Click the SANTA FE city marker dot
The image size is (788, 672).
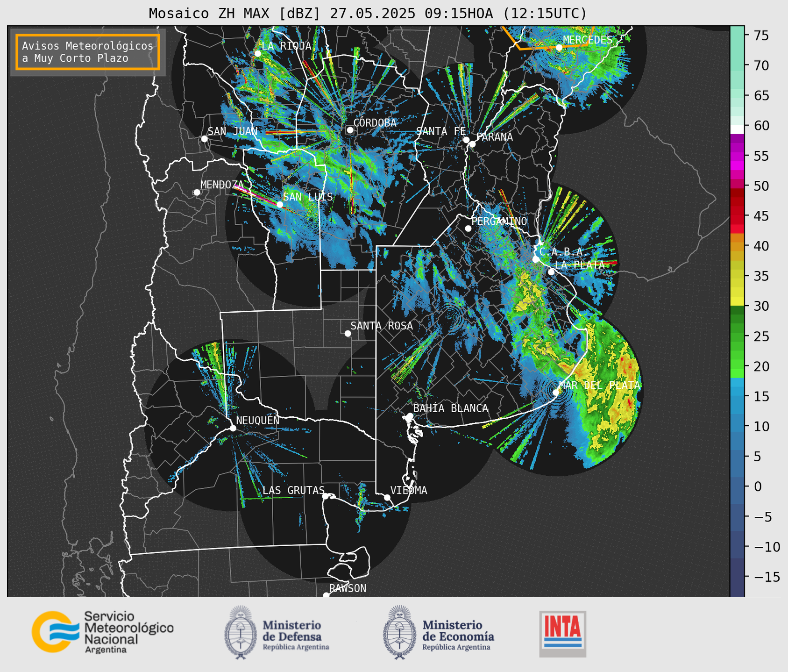point(466,140)
